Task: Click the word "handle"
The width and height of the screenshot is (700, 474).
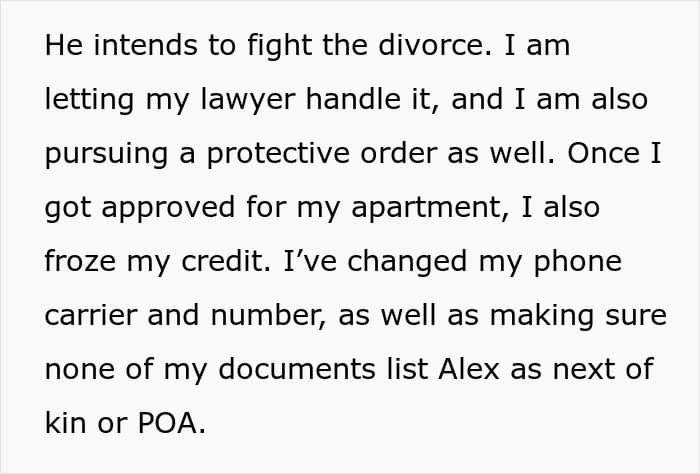Action: pyautogui.click(x=353, y=99)
